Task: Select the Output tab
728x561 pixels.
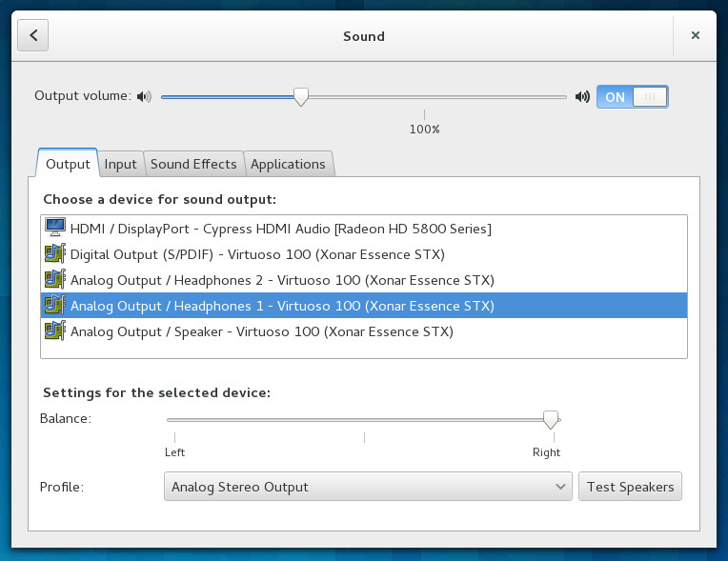Action: click(68, 164)
